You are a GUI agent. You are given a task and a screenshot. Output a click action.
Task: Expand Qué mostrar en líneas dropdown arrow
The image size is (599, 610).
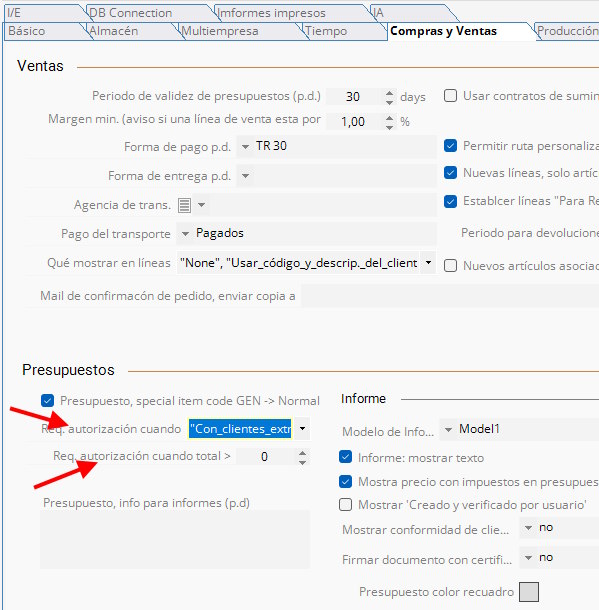[x=428, y=263]
